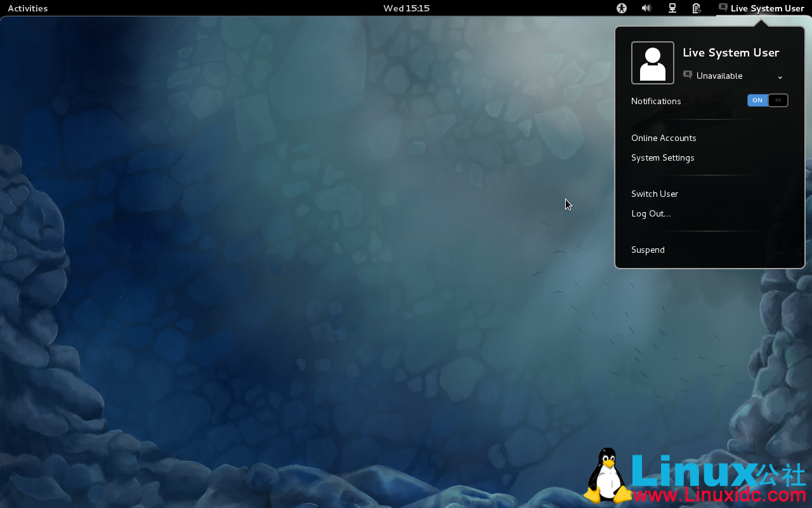Click the mouse cursor location on the desktop
This screenshot has width=812, height=508.
[566, 204]
